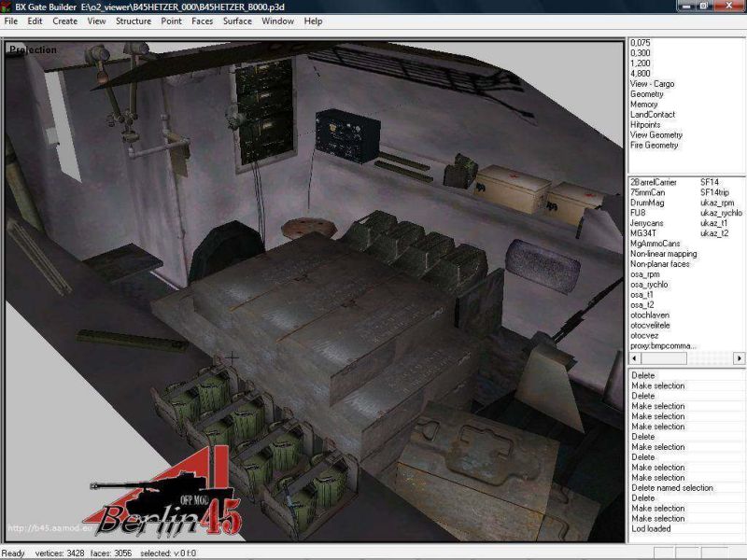
Task: Select the Hitpoints LOD
Action: 645,125
